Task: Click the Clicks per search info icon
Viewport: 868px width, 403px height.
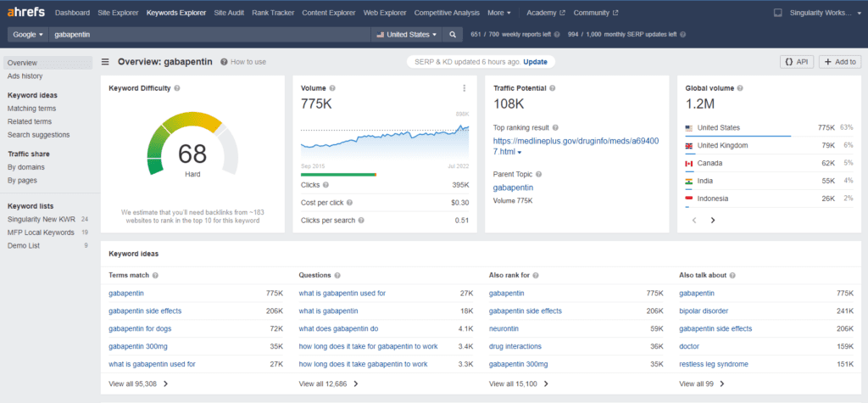Action: [361, 221]
